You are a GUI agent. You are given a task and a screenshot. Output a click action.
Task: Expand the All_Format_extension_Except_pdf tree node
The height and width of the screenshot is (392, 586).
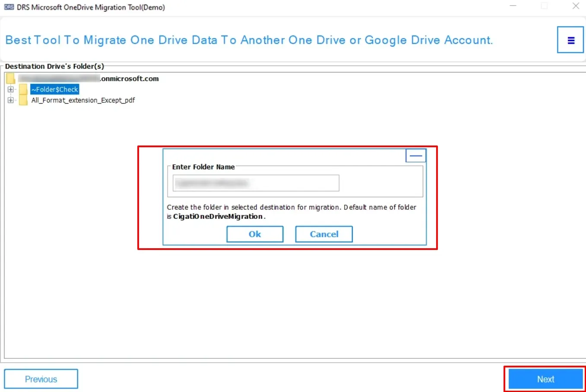point(10,100)
